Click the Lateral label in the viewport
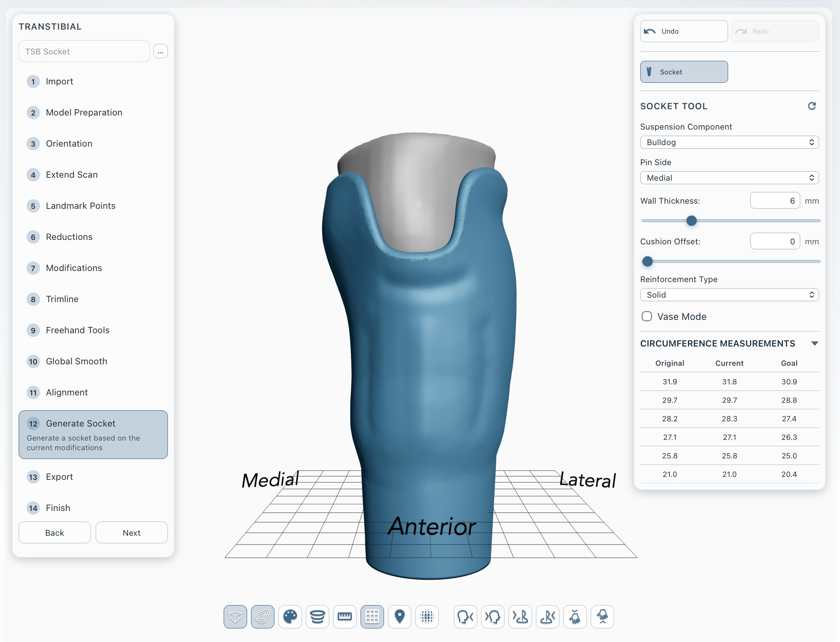 click(x=588, y=480)
